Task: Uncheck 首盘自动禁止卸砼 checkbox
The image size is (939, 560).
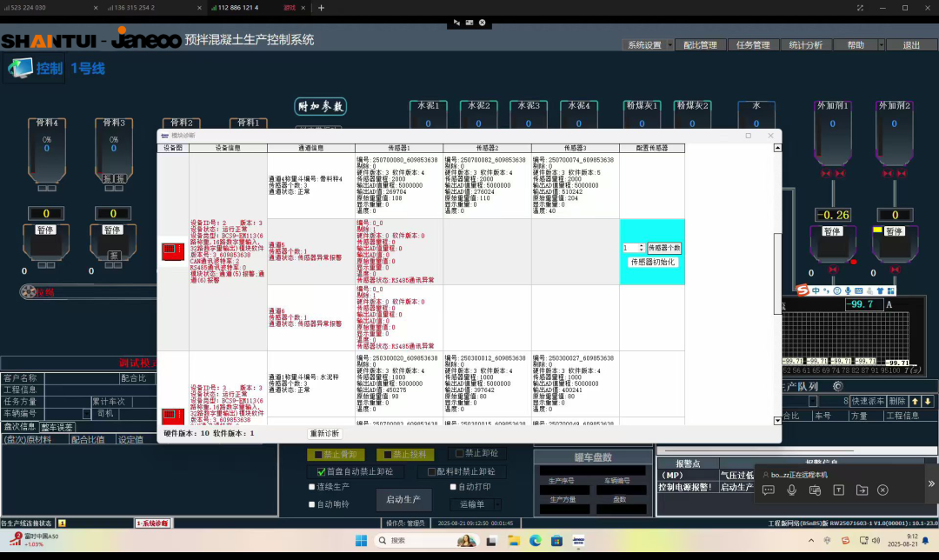Action: click(321, 472)
